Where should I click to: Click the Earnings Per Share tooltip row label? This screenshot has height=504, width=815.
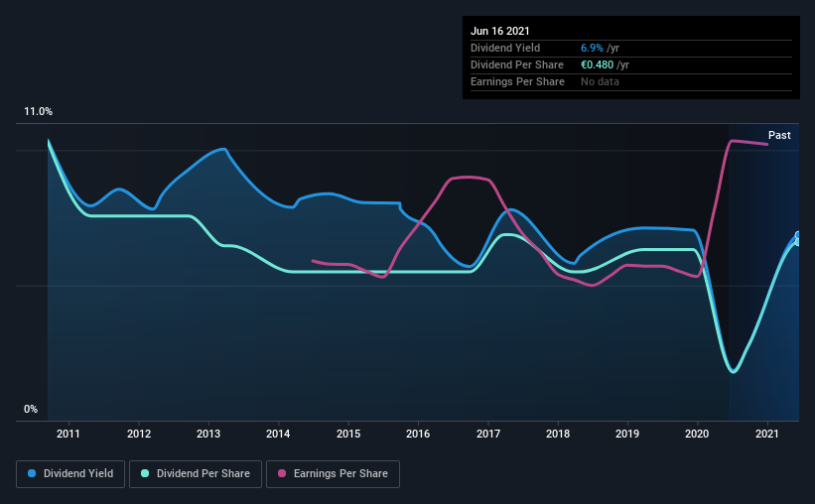[518, 81]
